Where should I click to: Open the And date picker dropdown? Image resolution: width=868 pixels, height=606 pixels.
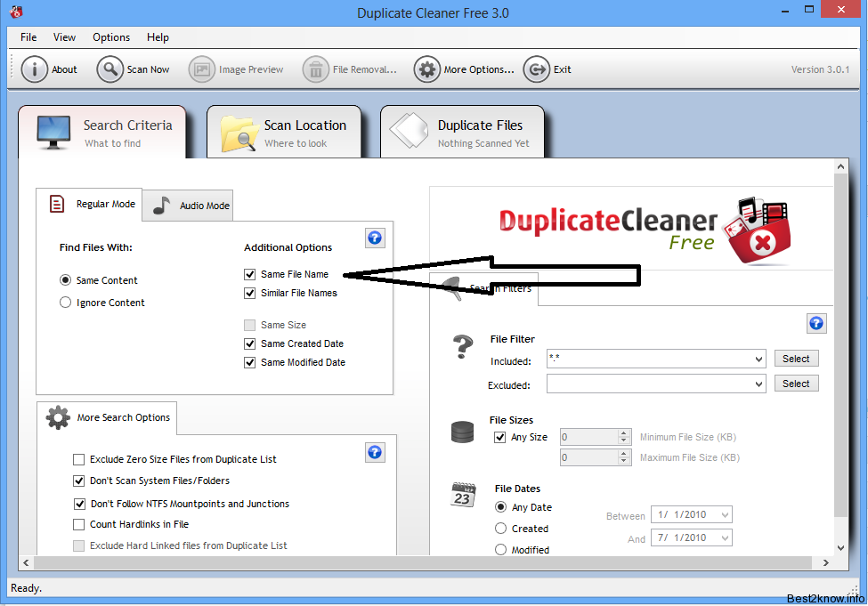click(x=725, y=537)
